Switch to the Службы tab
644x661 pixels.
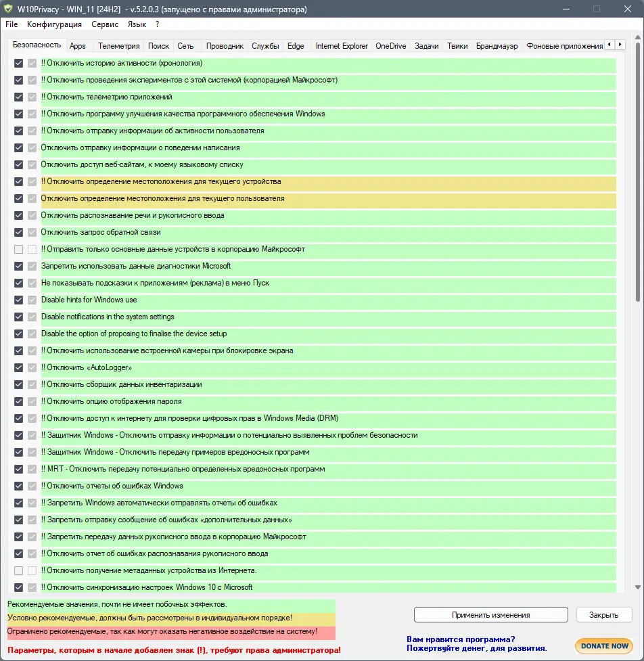click(265, 46)
